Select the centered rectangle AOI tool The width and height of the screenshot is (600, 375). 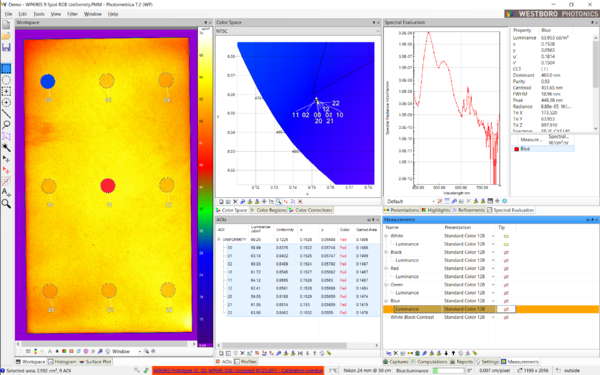pos(6,91)
